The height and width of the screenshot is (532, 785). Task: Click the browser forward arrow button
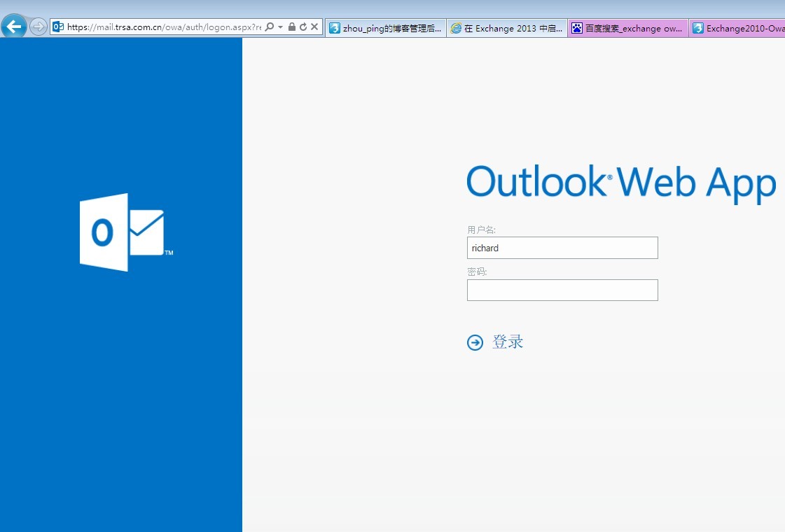(x=38, y=27)
